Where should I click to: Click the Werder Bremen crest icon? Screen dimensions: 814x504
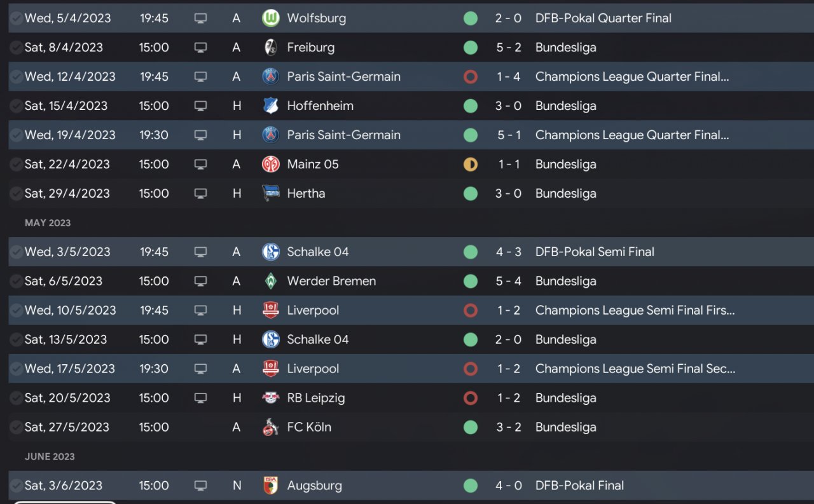point(271,282)
